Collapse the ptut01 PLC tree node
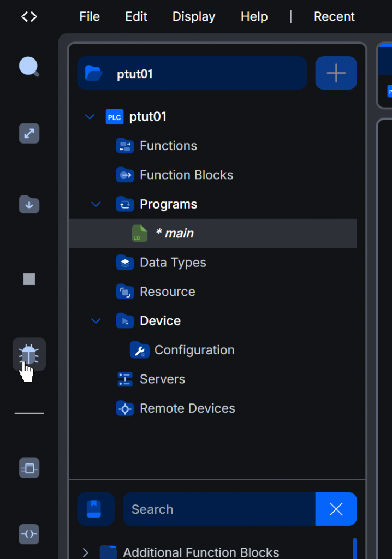The height and width of the screenshot is (559, 392). coord(90,117)
